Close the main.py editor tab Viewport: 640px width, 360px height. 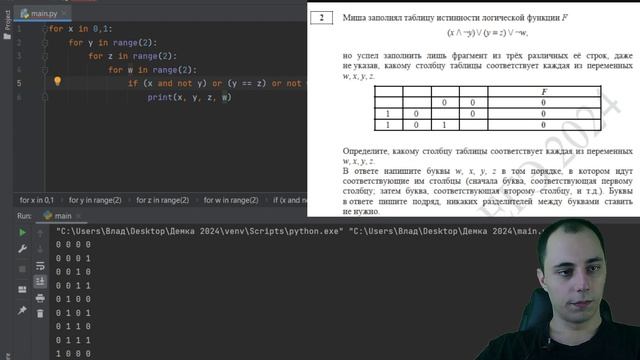64,13
